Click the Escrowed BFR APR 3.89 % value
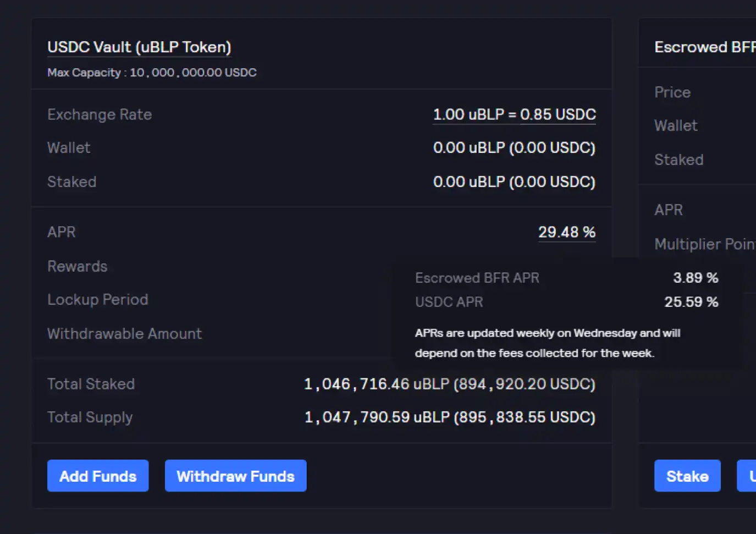This screenshot has height=534, width=756. tap(696, 278)
